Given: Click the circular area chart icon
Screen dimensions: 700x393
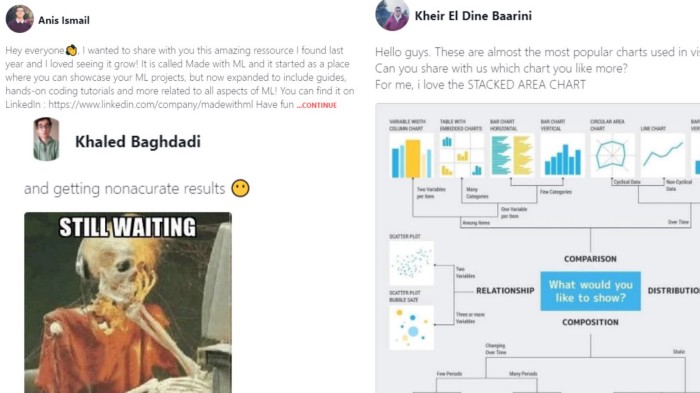Looking at the screenshot, I should tap(612, 155).
